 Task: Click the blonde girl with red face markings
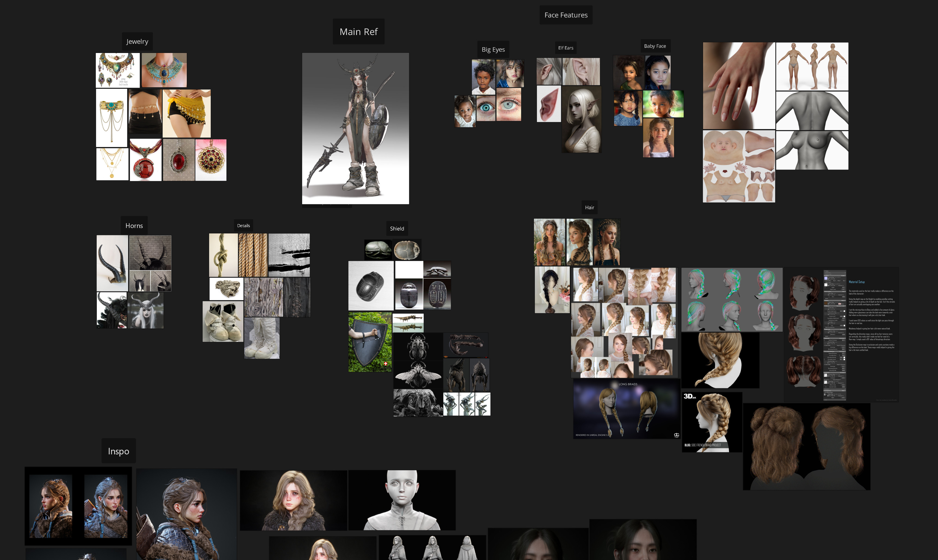tap(293, 500)
